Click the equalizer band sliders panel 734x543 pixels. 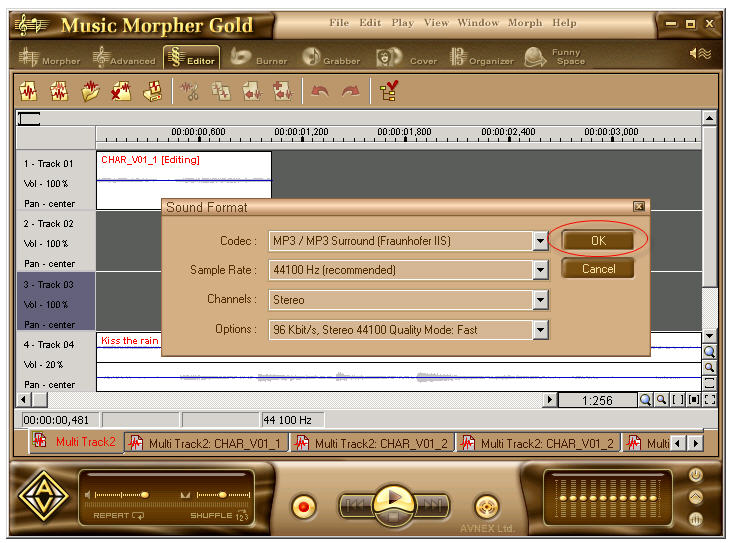(607, 499)
